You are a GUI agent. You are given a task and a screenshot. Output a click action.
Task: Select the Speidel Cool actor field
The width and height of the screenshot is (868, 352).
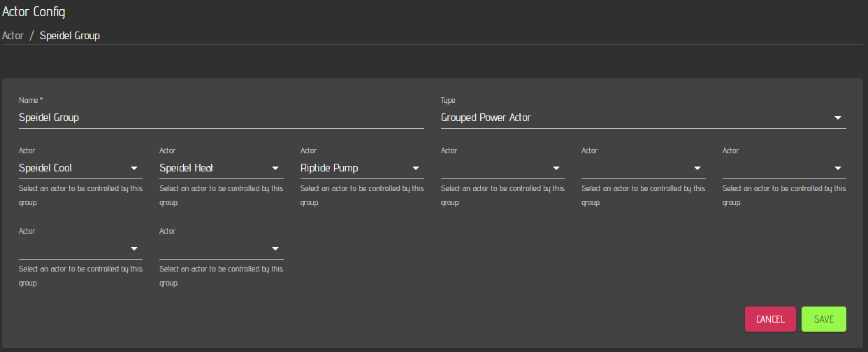click(x=70, y=169)
